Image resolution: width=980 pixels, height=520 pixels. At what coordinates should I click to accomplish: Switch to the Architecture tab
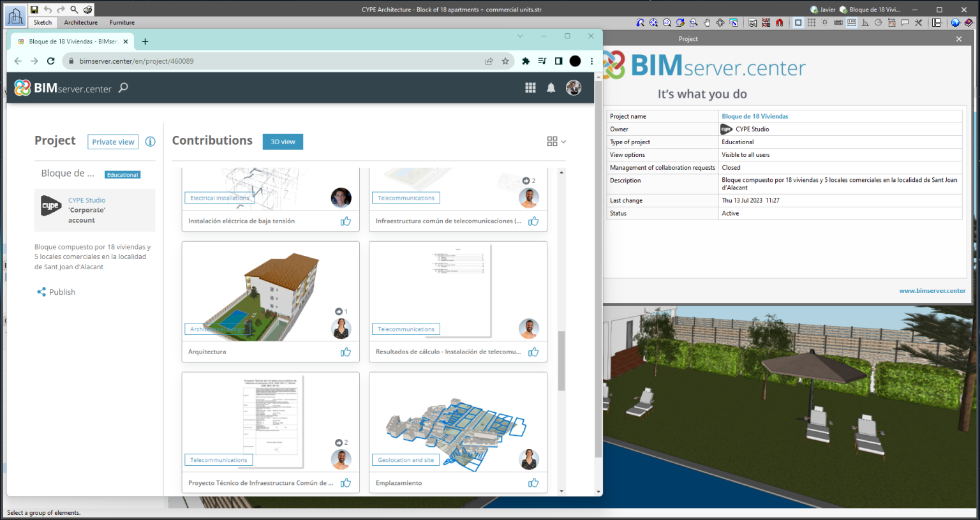coord(81,22)
